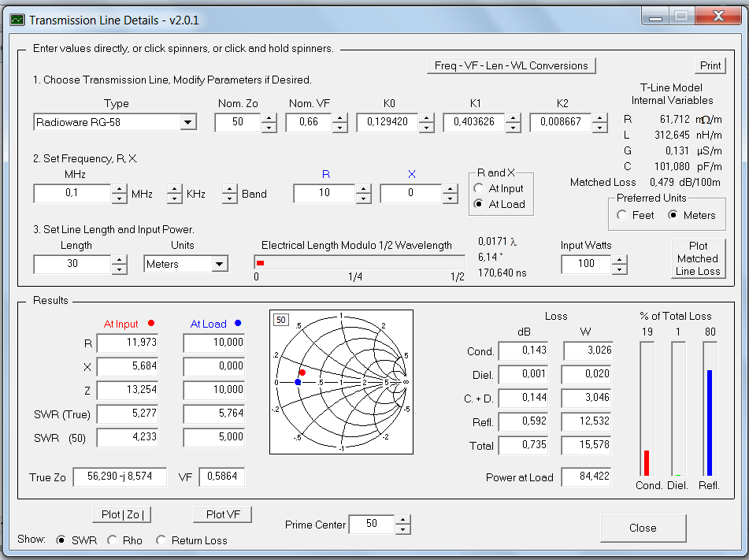Close the dialog with the Close button
Viewport: 749px width, 560px height.
pyautogui.click(x=643, y=528)
